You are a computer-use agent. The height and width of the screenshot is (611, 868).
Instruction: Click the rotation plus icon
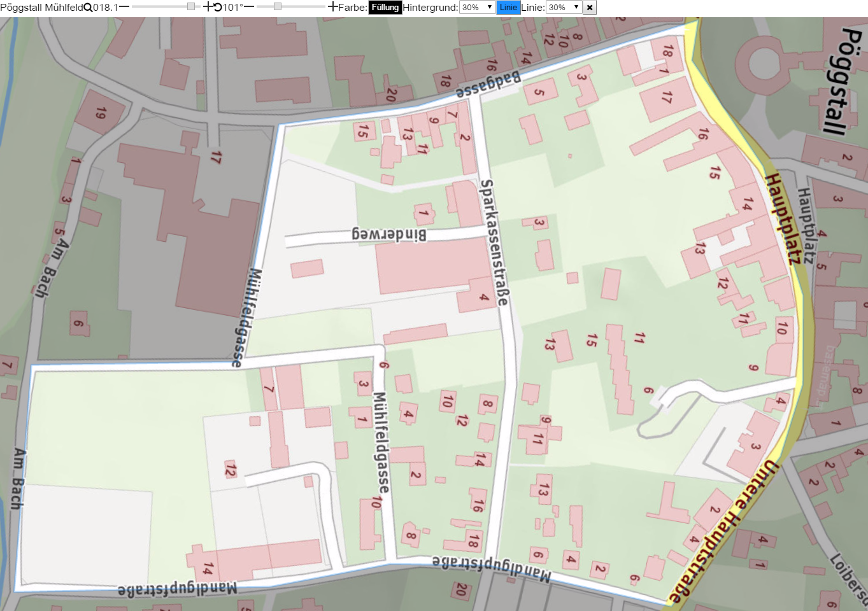[333, 7]
